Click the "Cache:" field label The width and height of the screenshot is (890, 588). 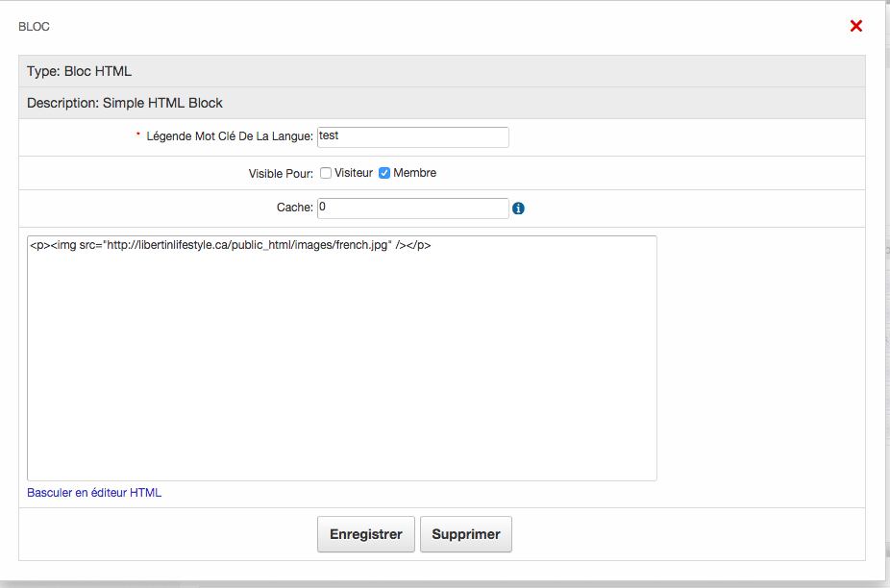click(x=294, y=208)
